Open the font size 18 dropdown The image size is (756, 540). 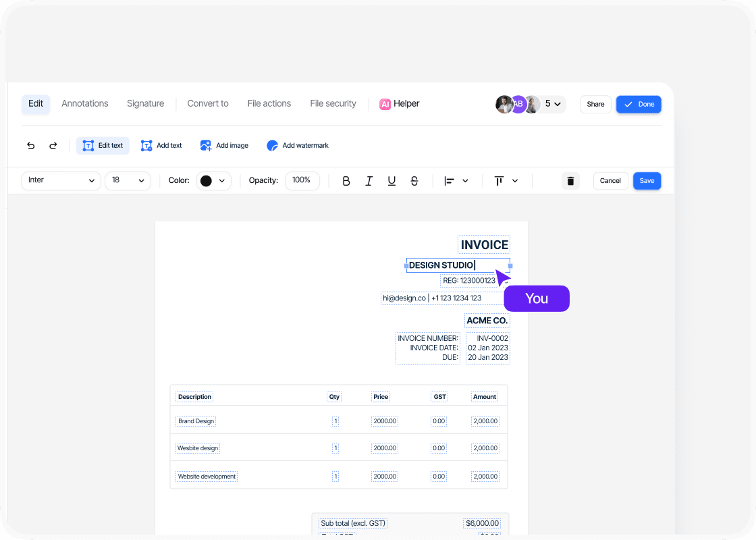128,181
